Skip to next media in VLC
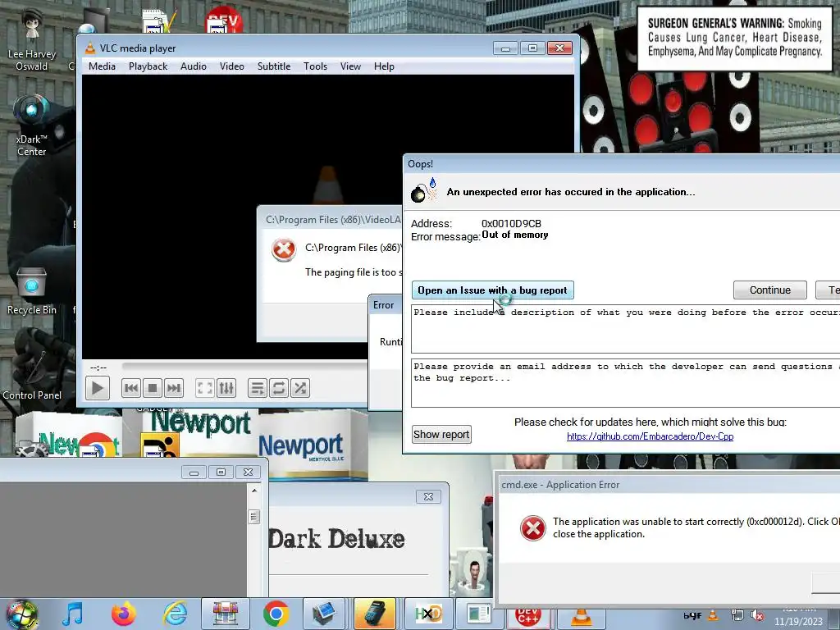This screenshot has height=630, width=840. pos(174,388)
